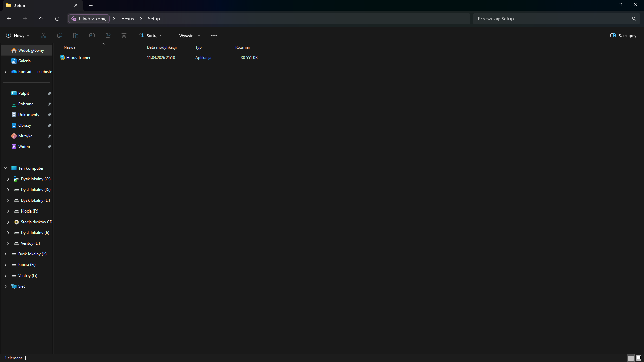
Task: Open the See more three-dots menu
Action: (x=214, y=35)
